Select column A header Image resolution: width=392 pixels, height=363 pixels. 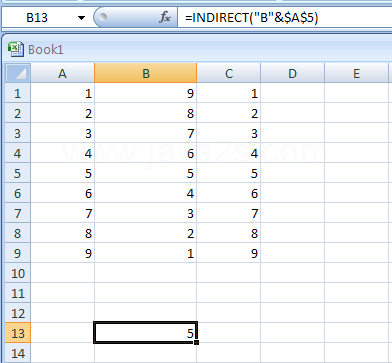tap(62, 73)
